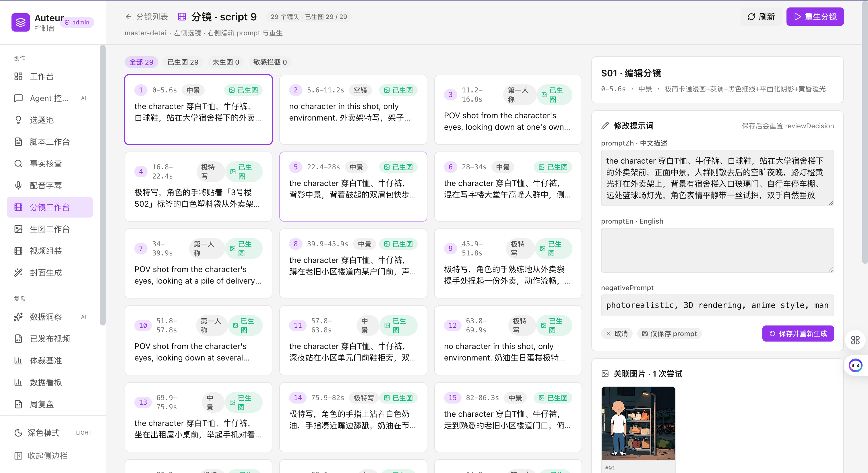Select the 已生图 29 filter tab

click(183, 62)
